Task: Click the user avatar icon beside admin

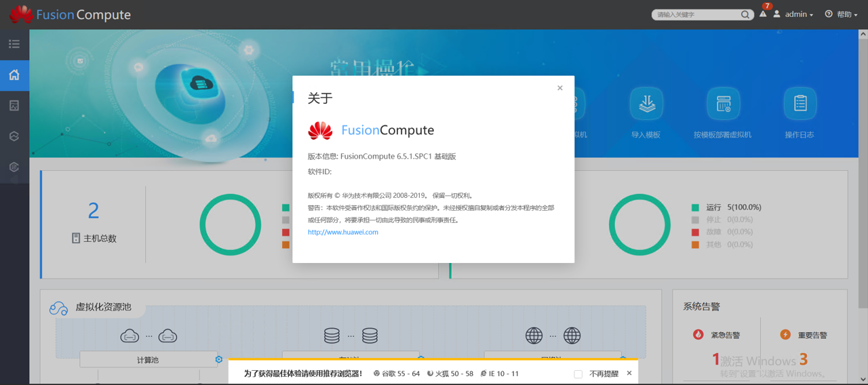Action: click(x=777, y=14)
